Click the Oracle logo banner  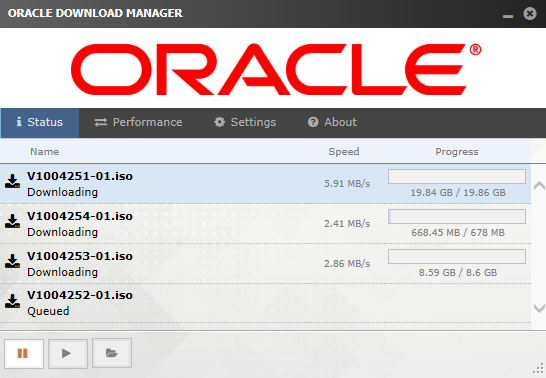(276, 69)
